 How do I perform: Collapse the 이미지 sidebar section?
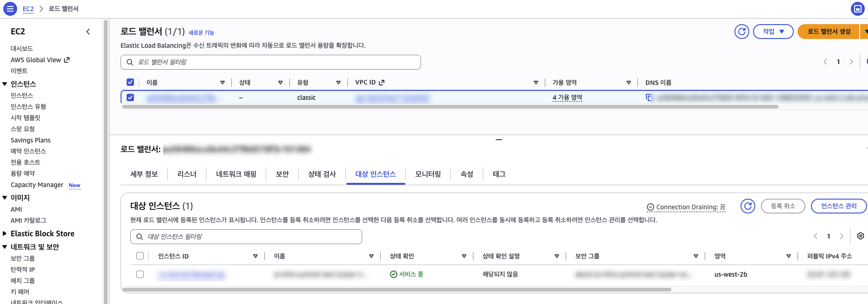point(5,198)
